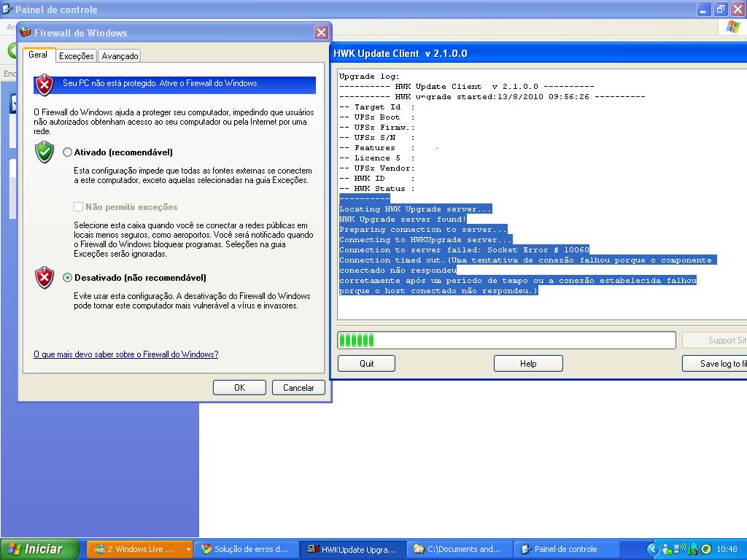747x560 pixels.
Task: Check the Não permitir exceções box
Action: [x=78, y=206]
